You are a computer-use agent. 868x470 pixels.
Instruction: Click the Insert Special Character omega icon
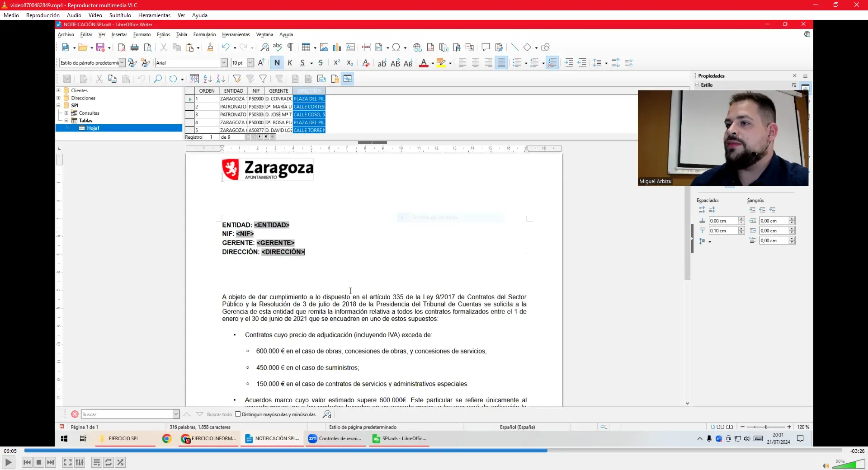396,47
